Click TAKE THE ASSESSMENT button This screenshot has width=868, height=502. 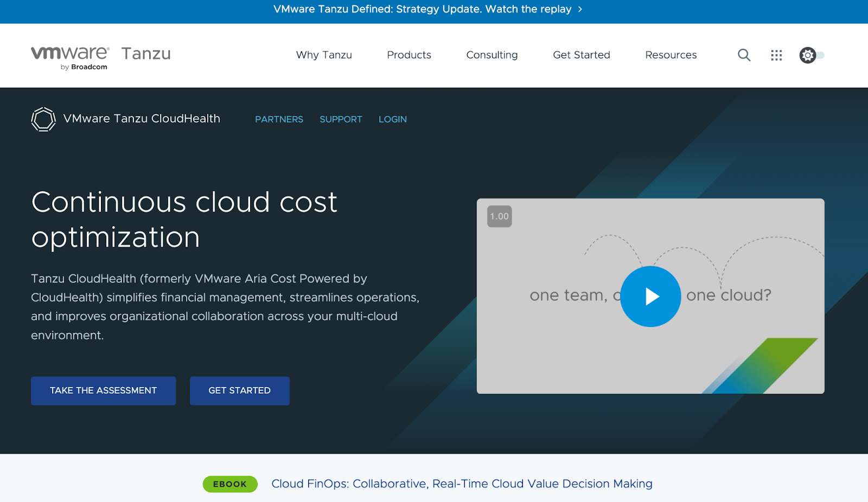pos(103,390)
